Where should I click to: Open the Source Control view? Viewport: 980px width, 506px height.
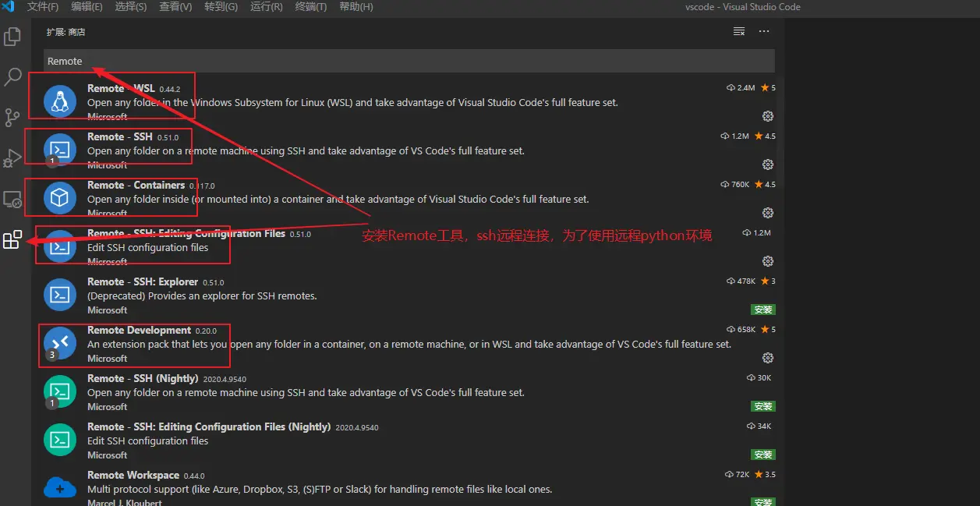point(12,118)
